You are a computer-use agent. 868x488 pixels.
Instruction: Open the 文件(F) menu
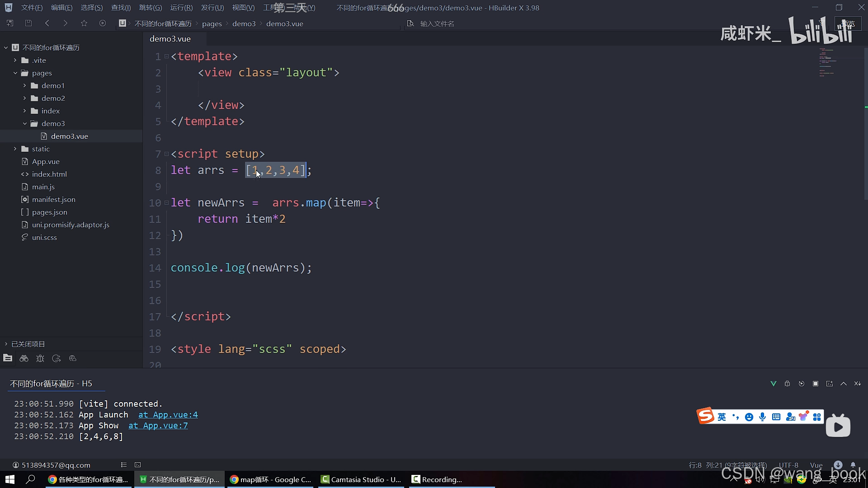(x=32, y=8)
